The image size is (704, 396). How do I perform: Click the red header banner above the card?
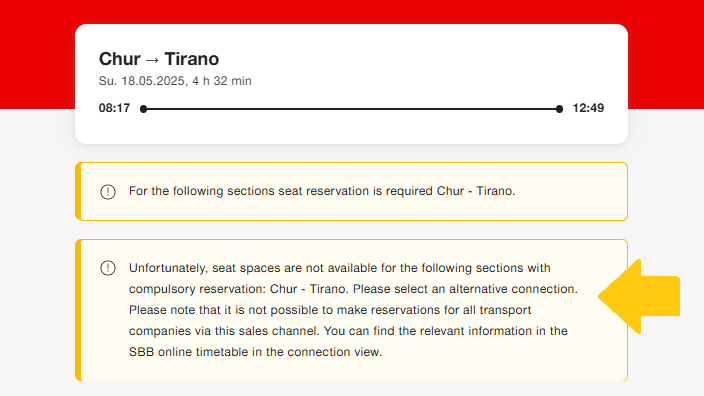click(352, 11)
